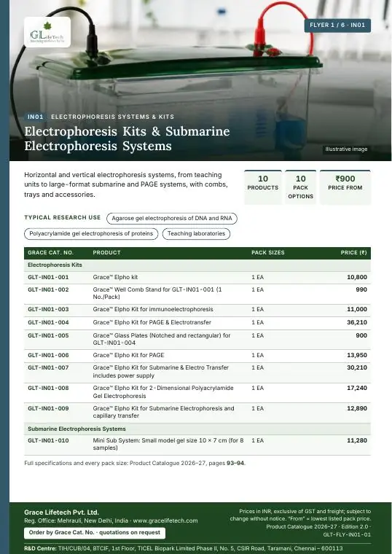Click '2-Dimensional Polyacrylamide Gel Electrophoresis' product

point(163,392)
